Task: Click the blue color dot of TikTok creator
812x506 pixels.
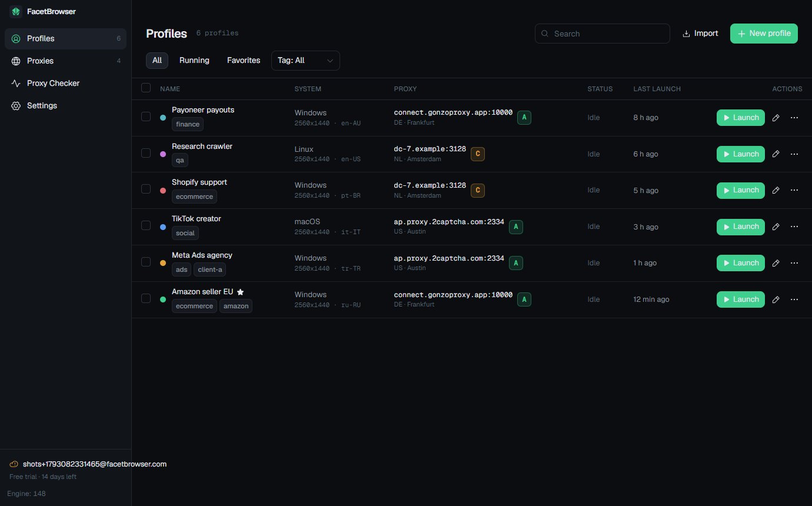Action: pos(163,227)
